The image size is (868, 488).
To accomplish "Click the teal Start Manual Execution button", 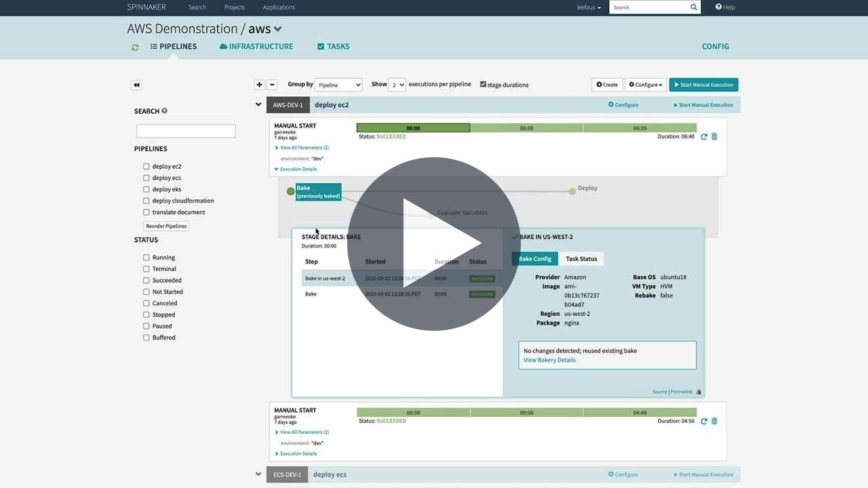I will click(703, 85).
